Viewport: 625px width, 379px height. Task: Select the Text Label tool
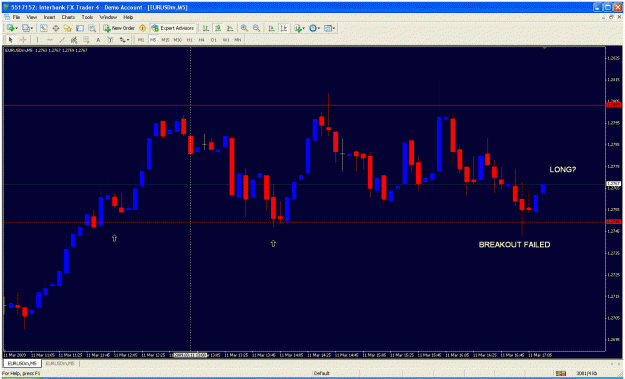click(110, 39)
